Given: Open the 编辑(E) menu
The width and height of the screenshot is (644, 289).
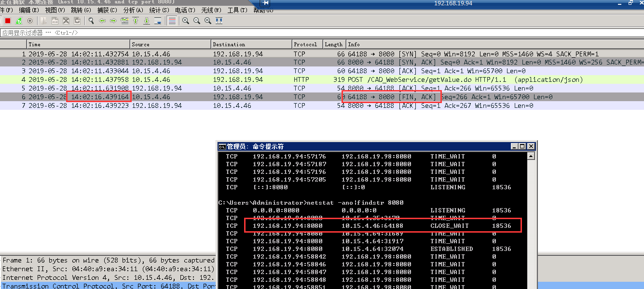Looking at the screenshot, I should point(28,10).
